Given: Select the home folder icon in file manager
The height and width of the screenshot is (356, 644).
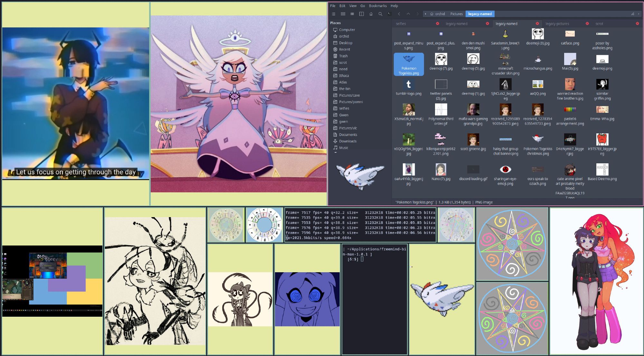Looking at the screenshot, I should coord(371,14).
